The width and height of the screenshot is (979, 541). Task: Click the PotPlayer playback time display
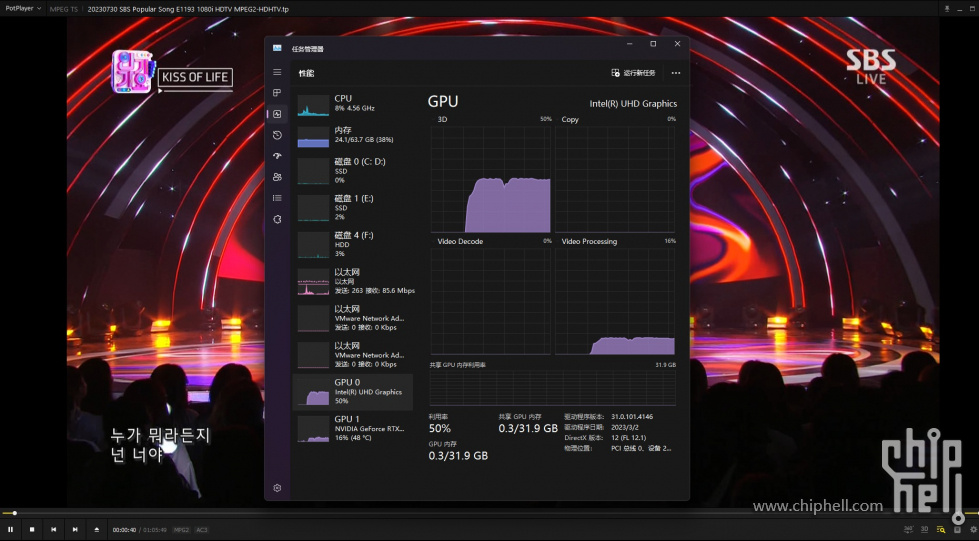tap(139, 530)
